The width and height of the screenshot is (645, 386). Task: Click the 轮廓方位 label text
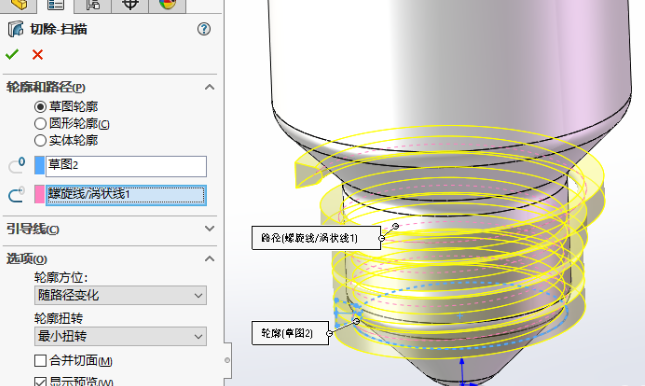coord(61,278)
